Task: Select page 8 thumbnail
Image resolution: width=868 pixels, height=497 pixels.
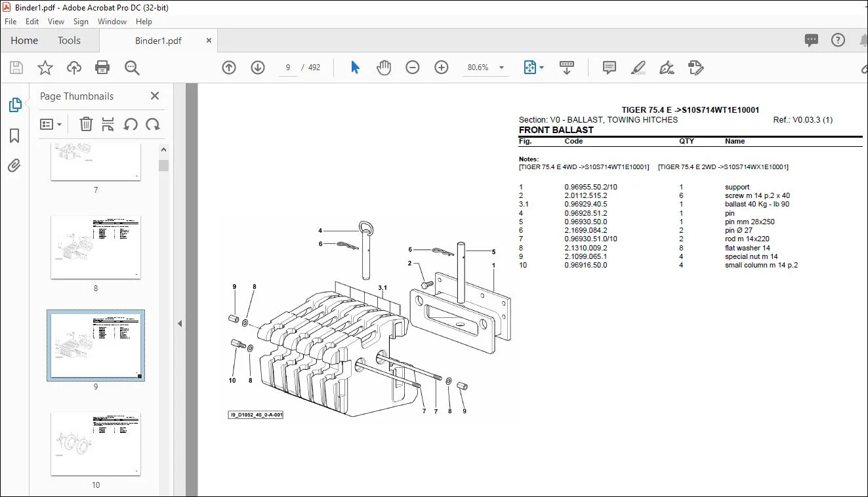Action: [96, 247]
